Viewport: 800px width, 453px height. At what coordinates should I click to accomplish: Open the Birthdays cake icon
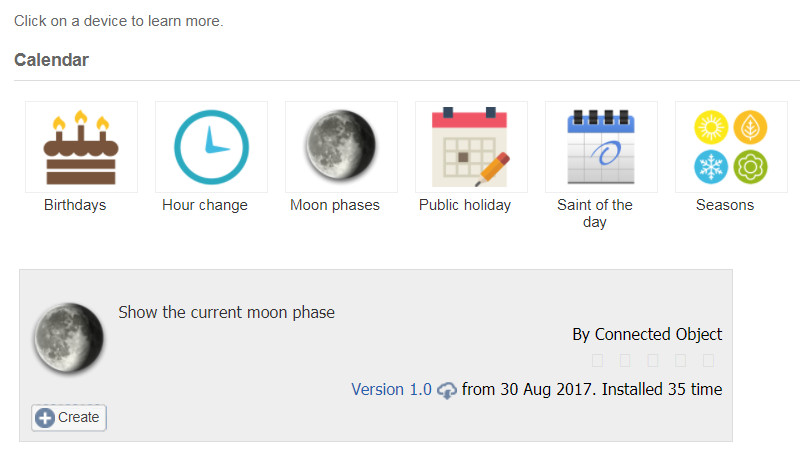coord(81,147)
